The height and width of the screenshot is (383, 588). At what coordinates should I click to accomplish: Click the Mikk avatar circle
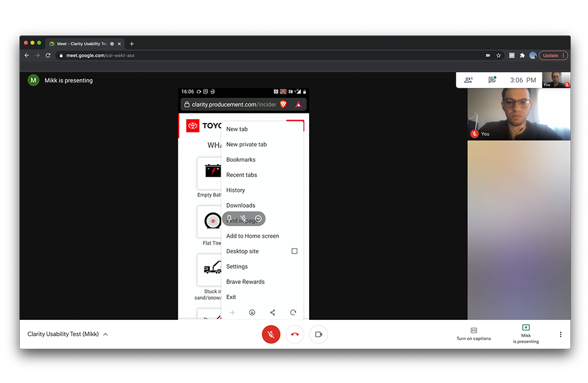pyautogui.click(x=33, y=80)
